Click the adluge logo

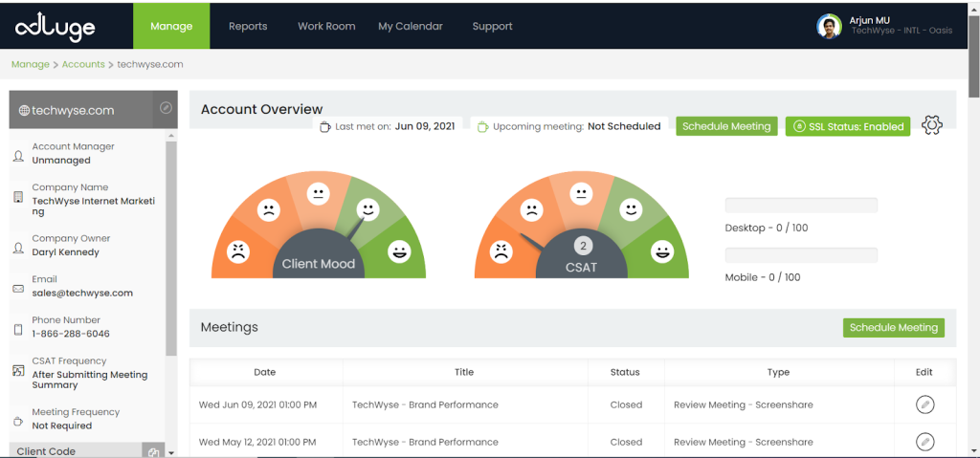click(x=55, y=28)
